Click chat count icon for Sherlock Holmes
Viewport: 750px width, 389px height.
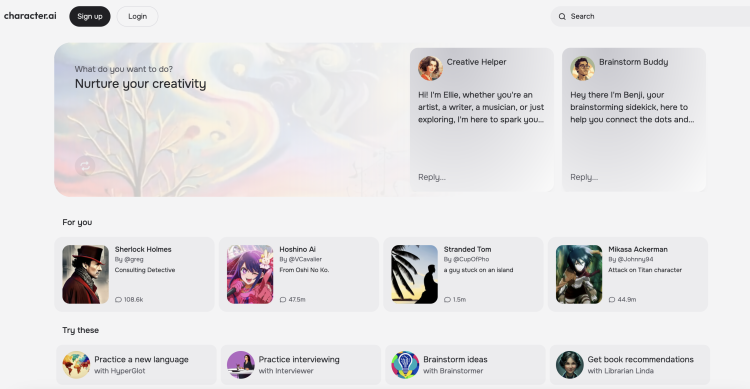118,300
